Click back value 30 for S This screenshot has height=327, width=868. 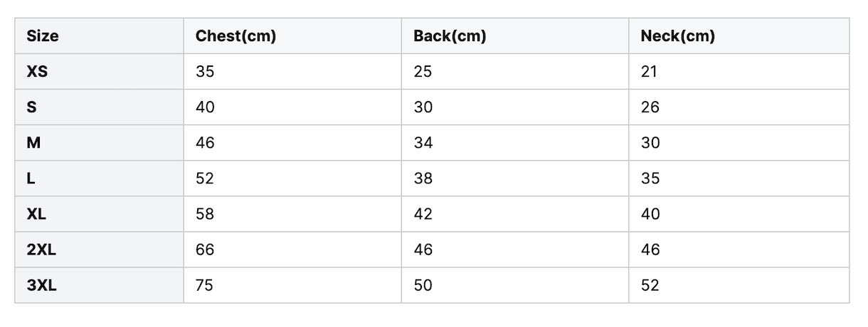click(423, 107)
